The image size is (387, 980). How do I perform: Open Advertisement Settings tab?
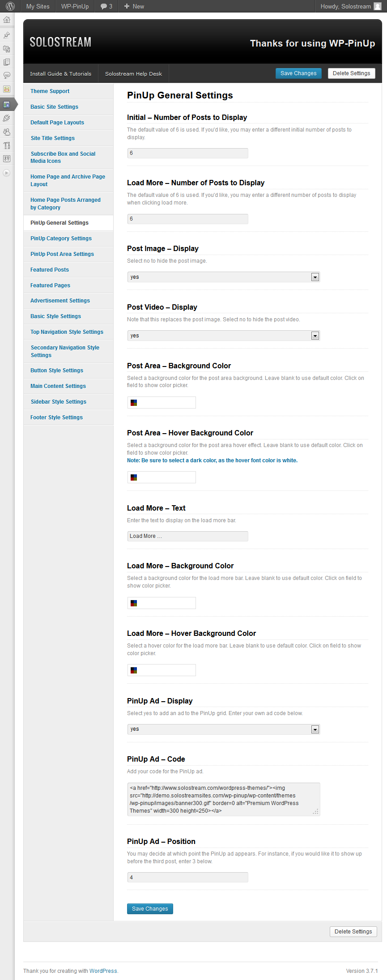click(x=68, y=301)
